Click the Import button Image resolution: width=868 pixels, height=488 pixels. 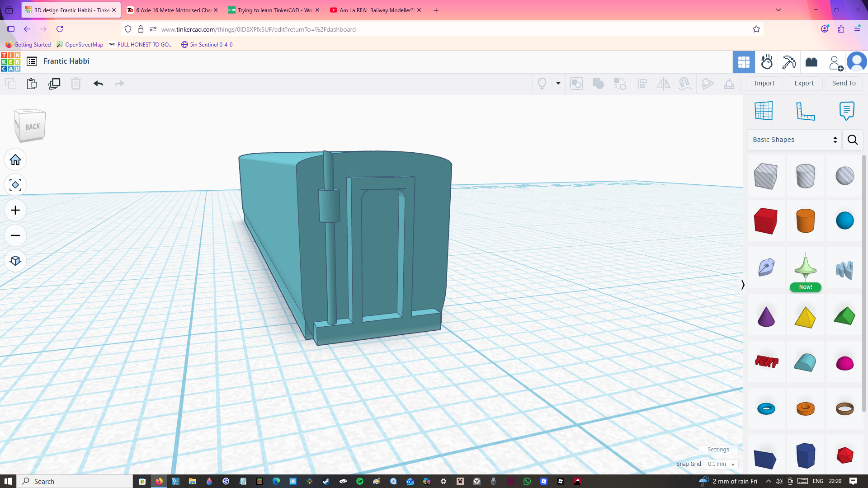coord(764,83)
